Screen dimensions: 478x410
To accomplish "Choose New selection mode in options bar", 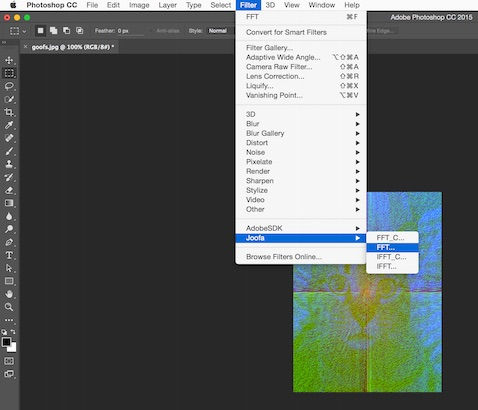I will pyautogui.click(x=40, y=31).
